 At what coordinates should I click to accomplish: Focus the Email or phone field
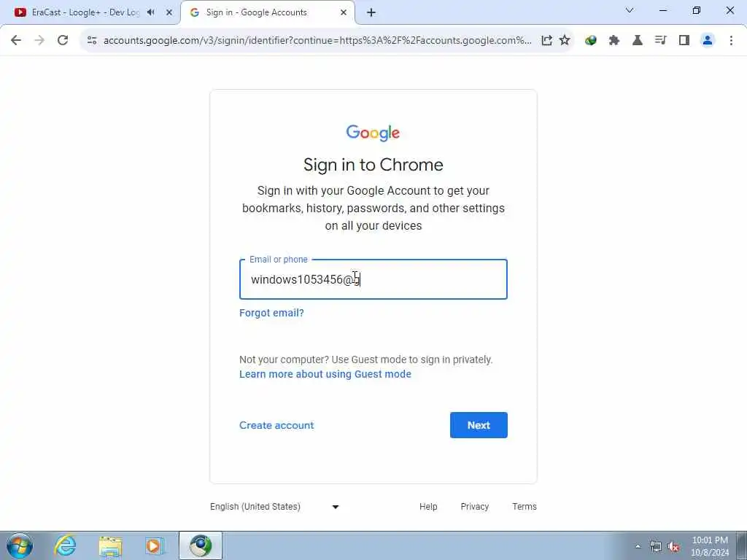[x=373, y=279]
